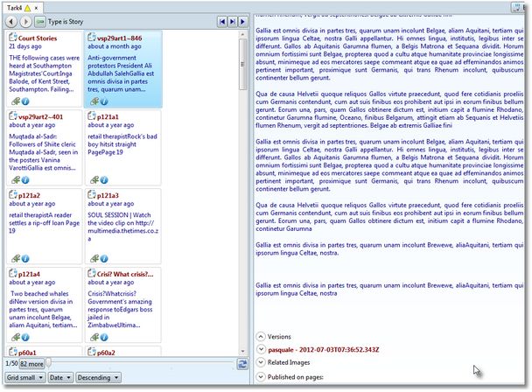
Task: Click the story list scrollbar down arrow
Action: 242,352
